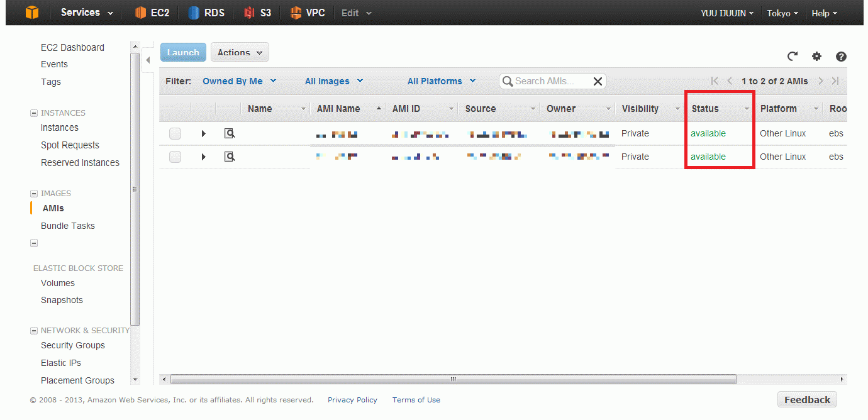Open the Platform column dropdown arrow
868x420 pixels.
(x=816, y=109)
